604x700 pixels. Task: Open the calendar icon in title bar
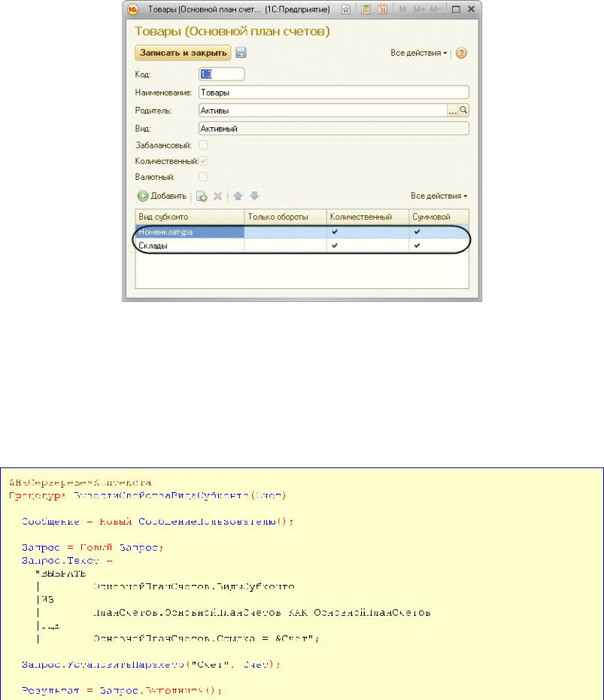click(382, 9)
